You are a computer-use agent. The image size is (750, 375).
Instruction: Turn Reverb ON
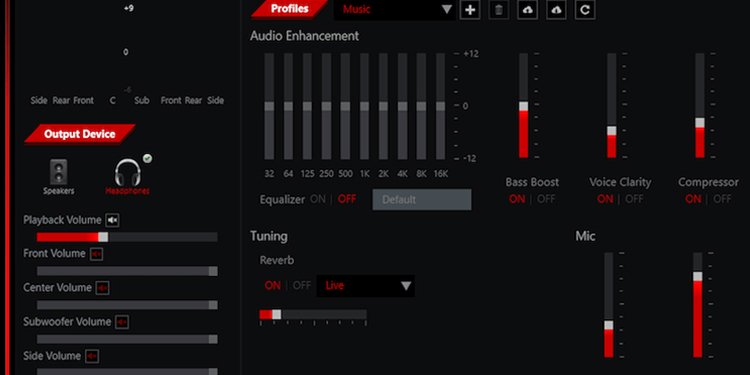tap(273, 286)
